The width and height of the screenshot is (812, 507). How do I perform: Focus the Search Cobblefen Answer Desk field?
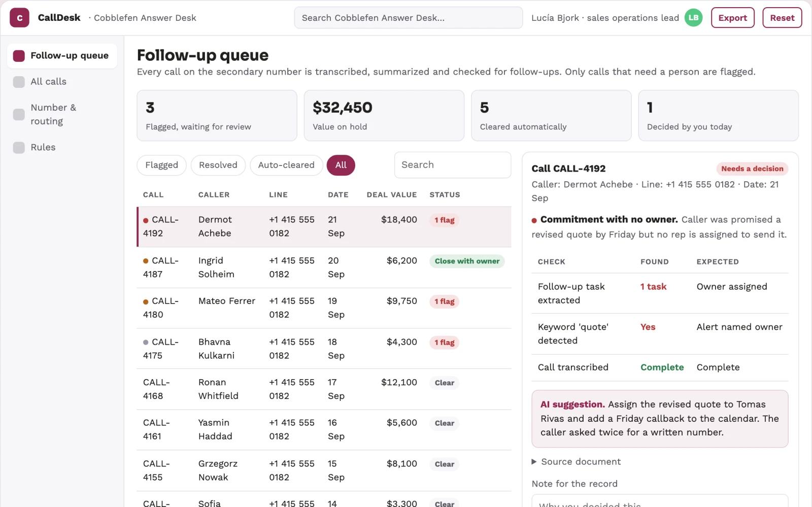[x=409, y=18]
